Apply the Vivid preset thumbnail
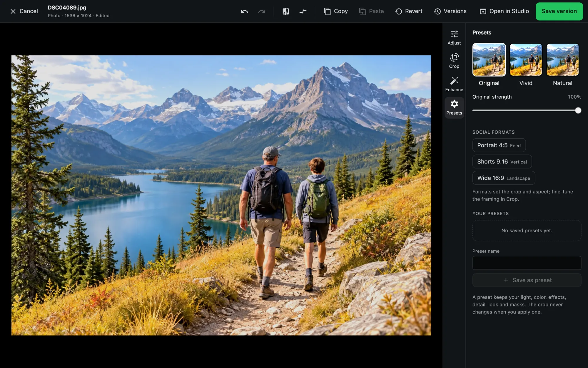Viewport: 588px width, 368px height. coord(526,60)
